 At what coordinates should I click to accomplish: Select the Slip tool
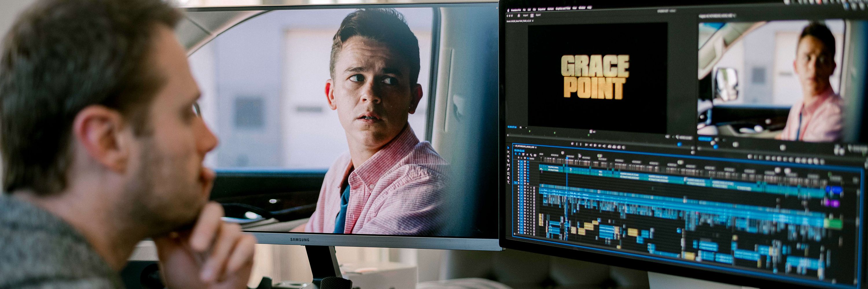point(508,165)
